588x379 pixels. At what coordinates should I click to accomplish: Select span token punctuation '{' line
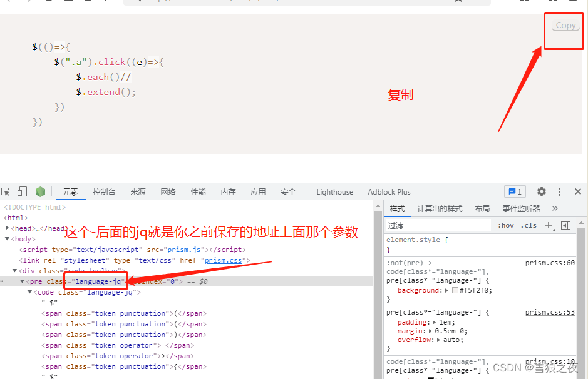(124, 366)
